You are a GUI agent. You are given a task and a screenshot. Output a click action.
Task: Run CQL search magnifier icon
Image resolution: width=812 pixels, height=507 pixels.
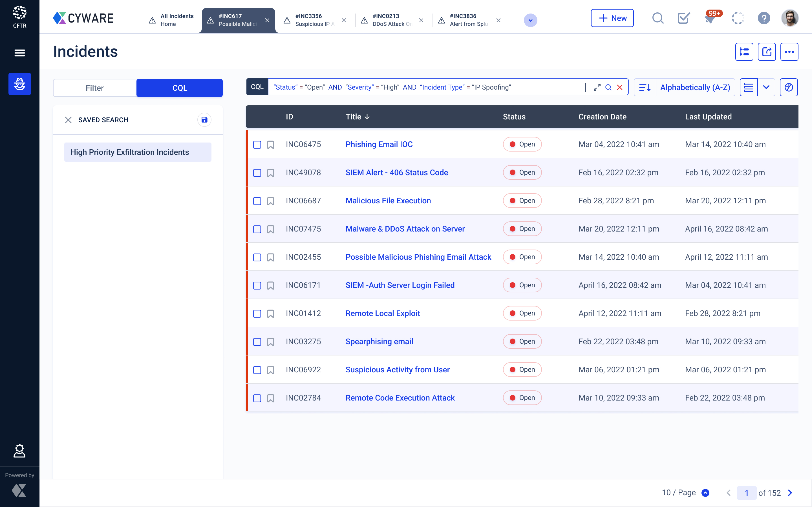point(608,88)
